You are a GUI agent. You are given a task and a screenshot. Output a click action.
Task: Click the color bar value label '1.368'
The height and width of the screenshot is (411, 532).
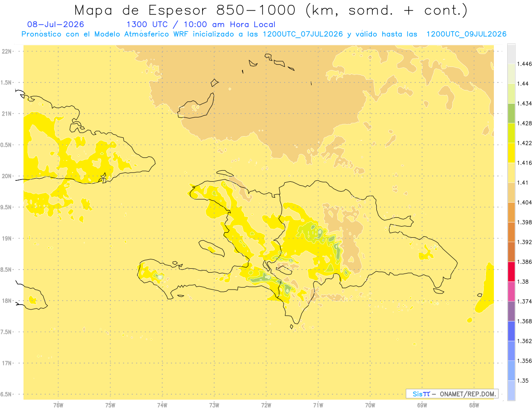click(524, 321)
